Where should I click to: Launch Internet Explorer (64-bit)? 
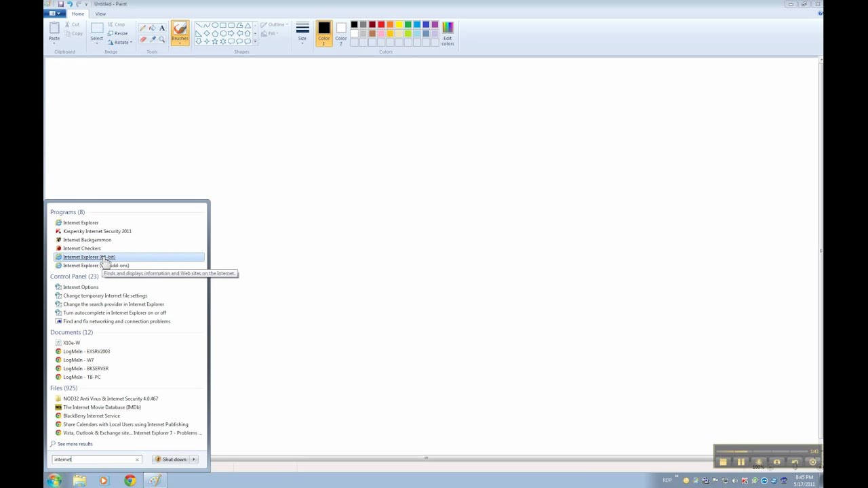(x=129, y=257)
